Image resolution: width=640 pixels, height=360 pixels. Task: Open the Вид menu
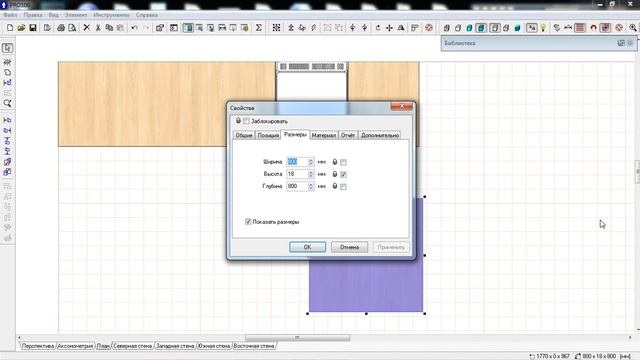54,15
